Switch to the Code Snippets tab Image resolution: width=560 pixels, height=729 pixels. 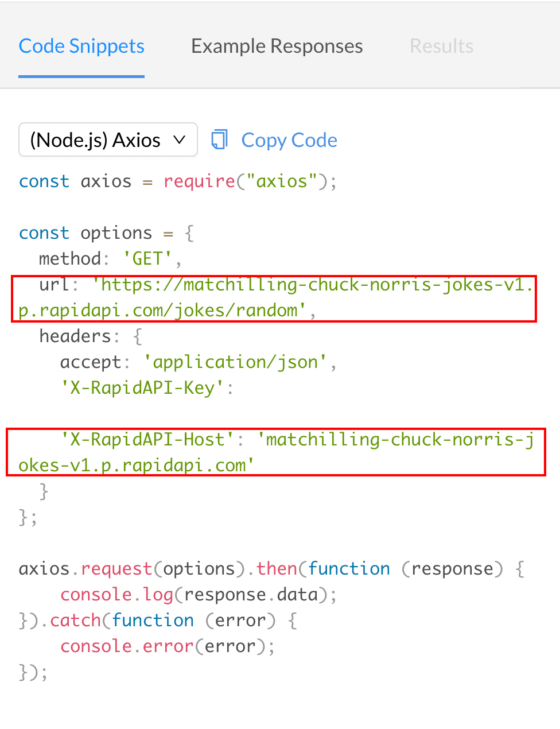(x=81, y=46)
